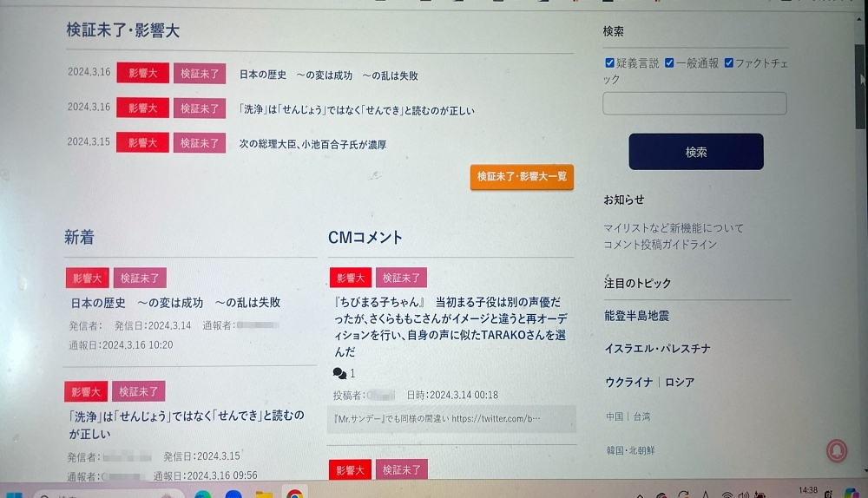Open Microsoft Edge from the taskbar
Viewport: 868px width, 498px height.
click(202, 495)
